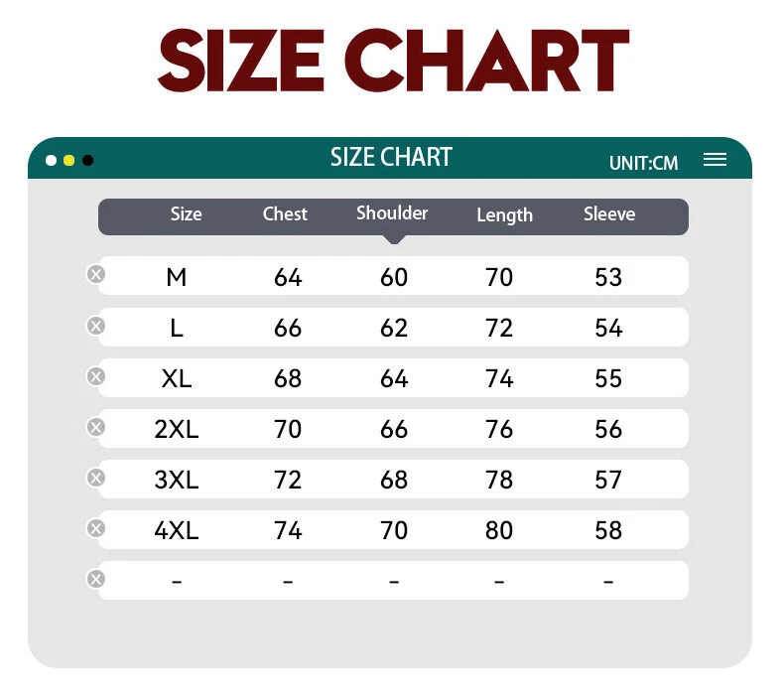This screenshot has width=784, height=699.
Task: Remove the 4XL row via X icon
Action: coord(96,528)
